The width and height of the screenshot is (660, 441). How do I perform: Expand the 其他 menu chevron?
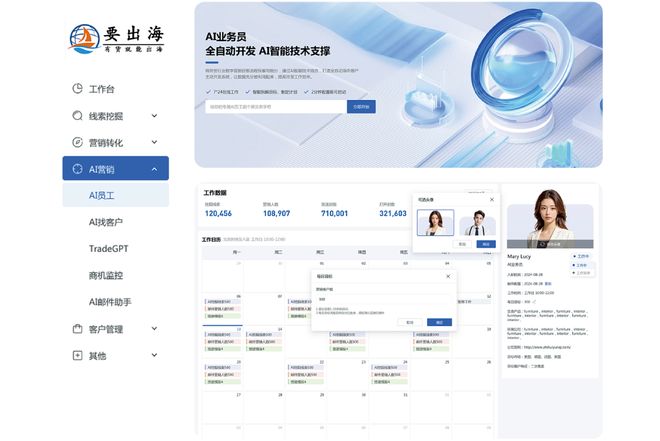(x=154, y=355)
